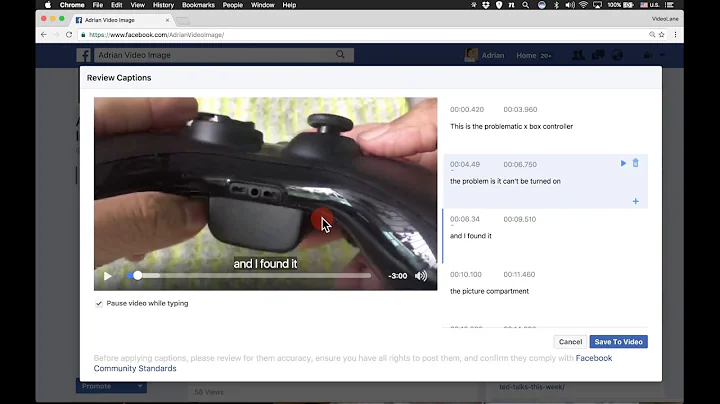Select end time 00:06.750
Image resolution: width=720 pixels, height=404 pixels.
tap(520, 164)
